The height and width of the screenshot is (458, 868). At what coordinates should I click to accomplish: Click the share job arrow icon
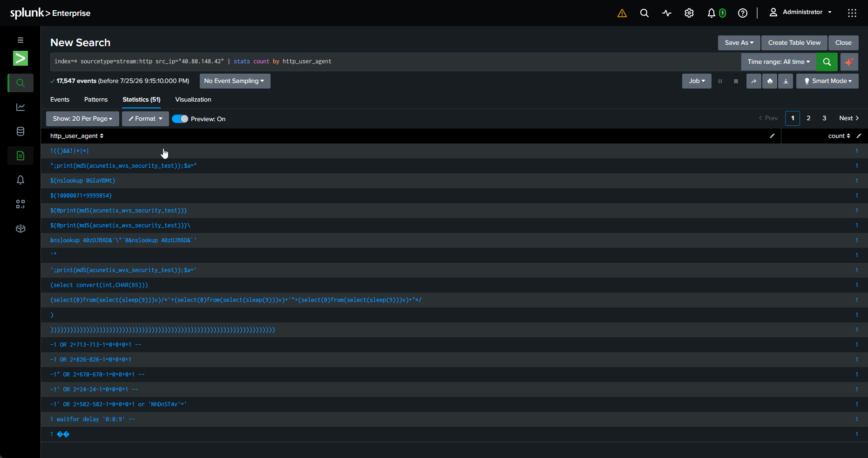[x=754, y=81]
